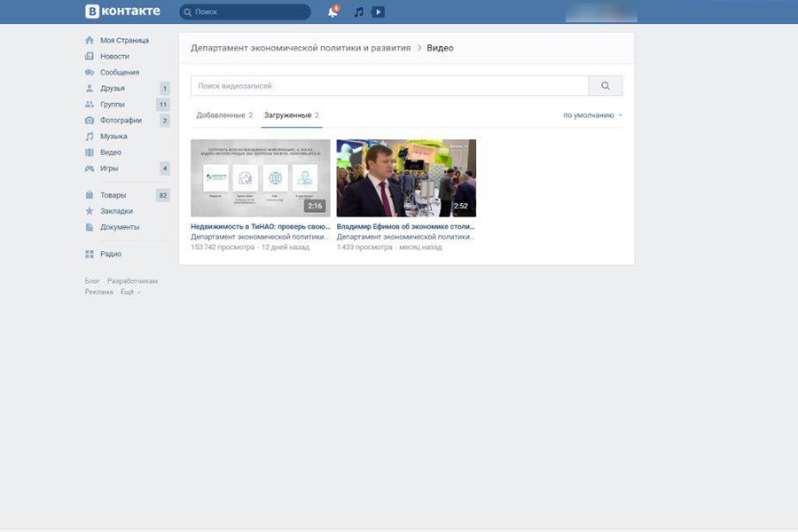Go to Сообщения in the sidebar
The image size is (798, 532).
(119, 73)
